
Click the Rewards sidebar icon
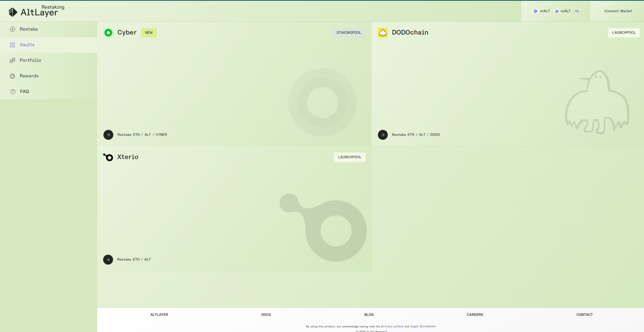coord(12,76)
